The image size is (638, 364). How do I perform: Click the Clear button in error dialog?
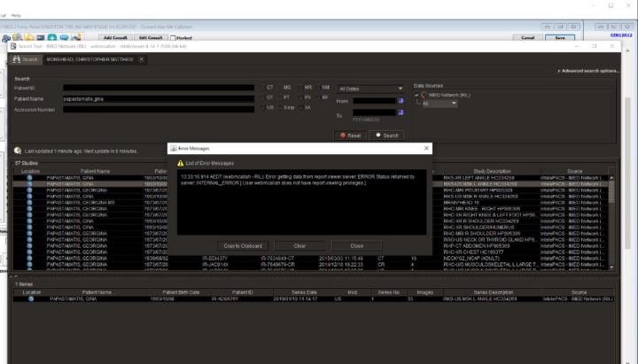click(300, 246)
